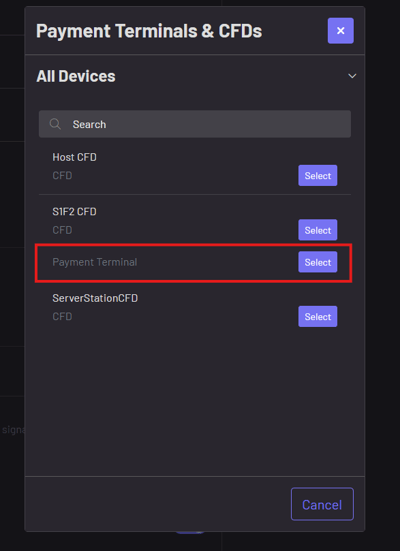This screenshot has height=551, width=400.
Task: Focus the device Search field
Action: pyautogui.click(x=195, y=124)
